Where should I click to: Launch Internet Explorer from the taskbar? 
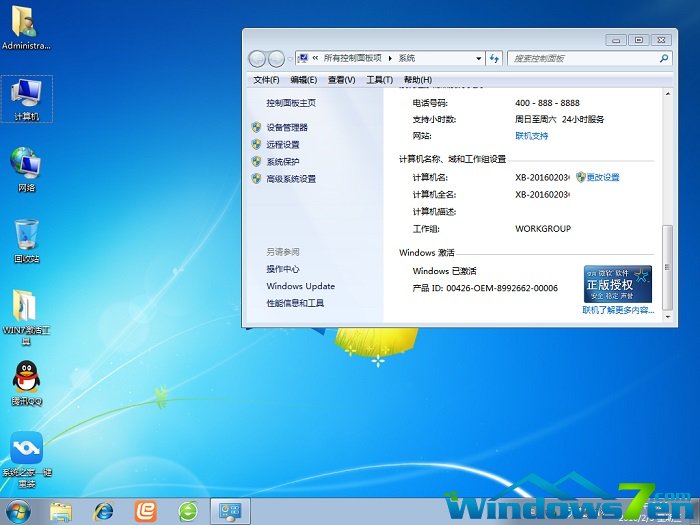[x=103, y=512]
